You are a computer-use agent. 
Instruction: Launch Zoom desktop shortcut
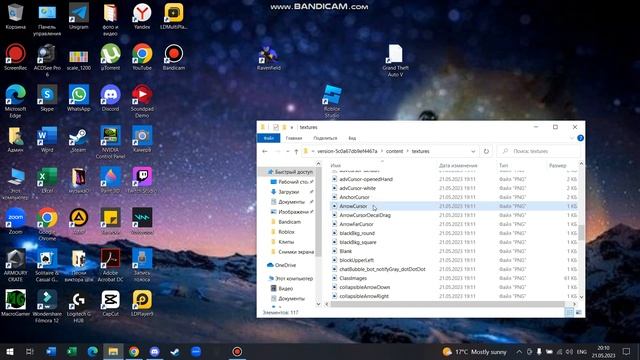point(16,221)
